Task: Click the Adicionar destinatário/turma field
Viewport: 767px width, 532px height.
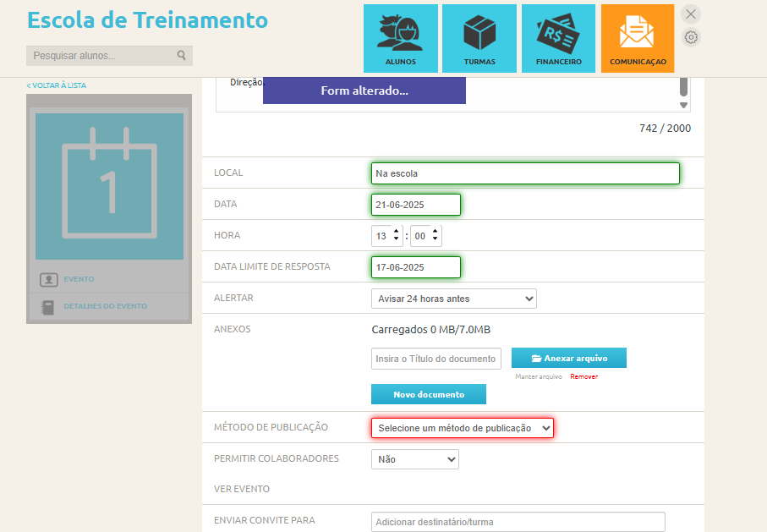Action: [x=518, y=522]
